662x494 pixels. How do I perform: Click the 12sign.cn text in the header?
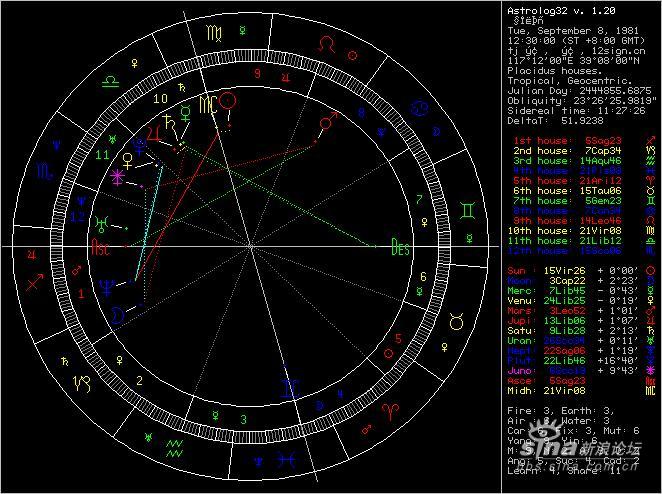619,51
